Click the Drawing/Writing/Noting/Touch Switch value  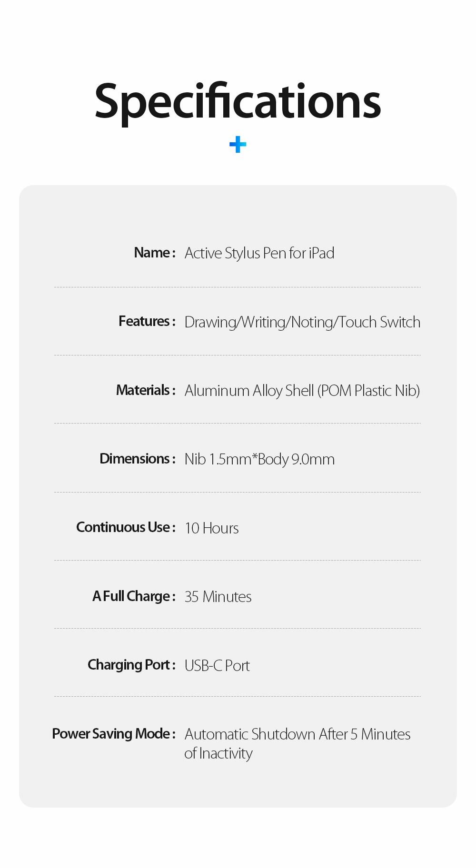(302, 322)
